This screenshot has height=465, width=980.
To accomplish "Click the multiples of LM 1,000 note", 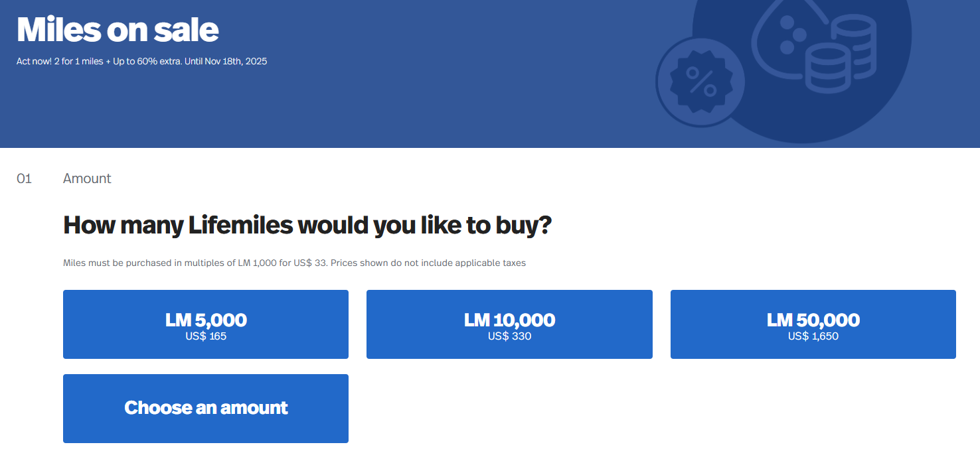I will (x=294, y=263).
